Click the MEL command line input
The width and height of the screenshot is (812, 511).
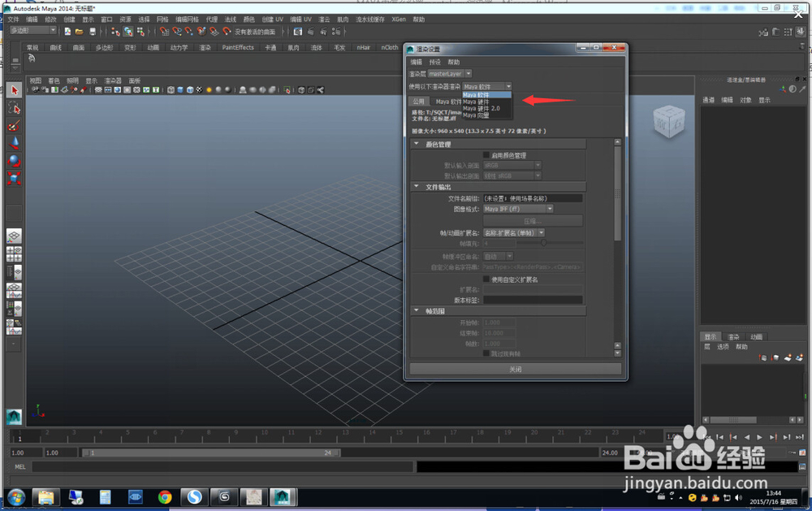click(x=222, y=467)
